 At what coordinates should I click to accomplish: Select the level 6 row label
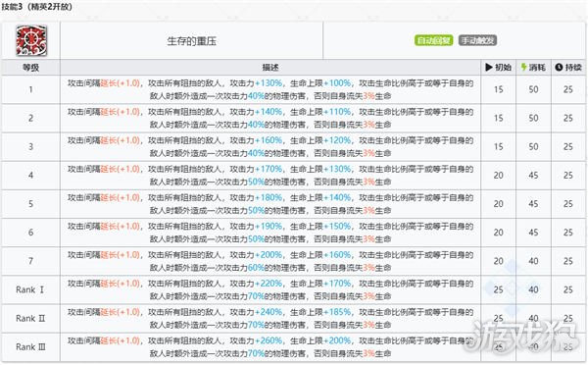click(30, 233)
